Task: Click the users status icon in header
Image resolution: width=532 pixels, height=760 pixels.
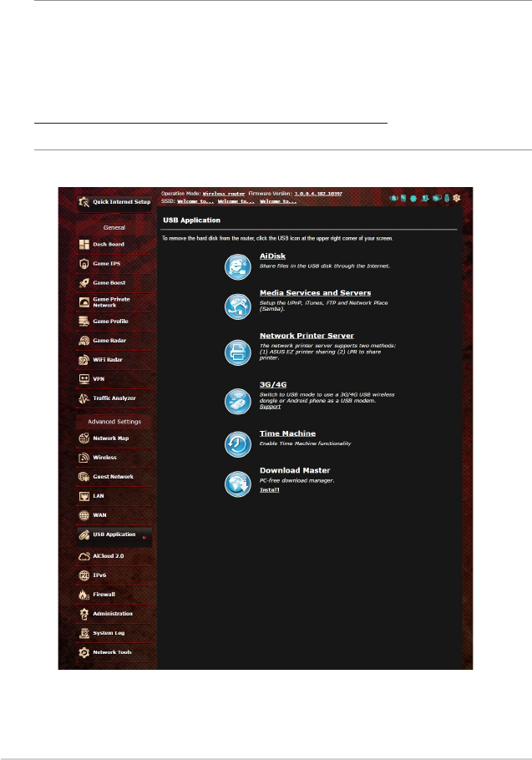Action: coord(425,198)
